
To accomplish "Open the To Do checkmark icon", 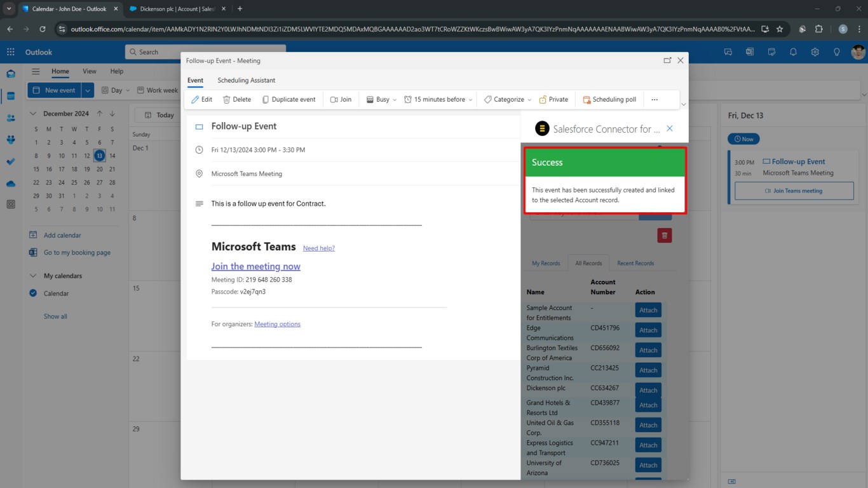I will coord(11,161).
